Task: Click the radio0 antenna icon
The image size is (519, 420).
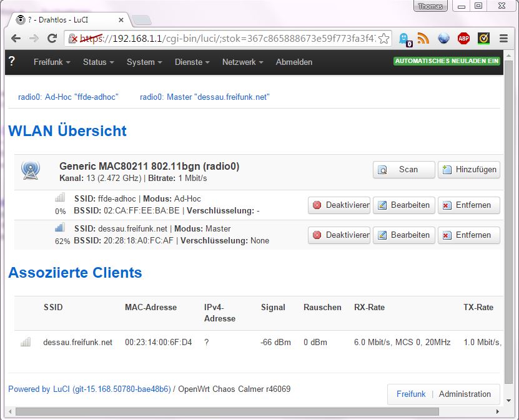Action: point(31,170)
